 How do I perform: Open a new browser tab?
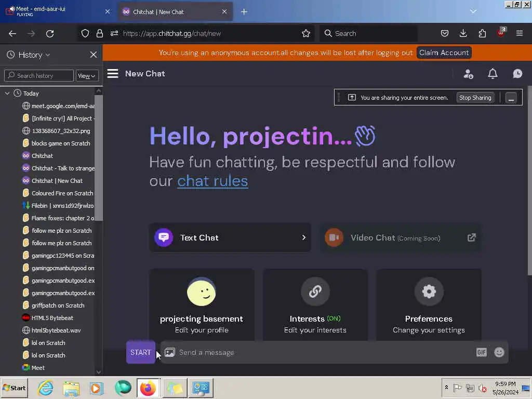pyautogui.click(x=244, y=12)
